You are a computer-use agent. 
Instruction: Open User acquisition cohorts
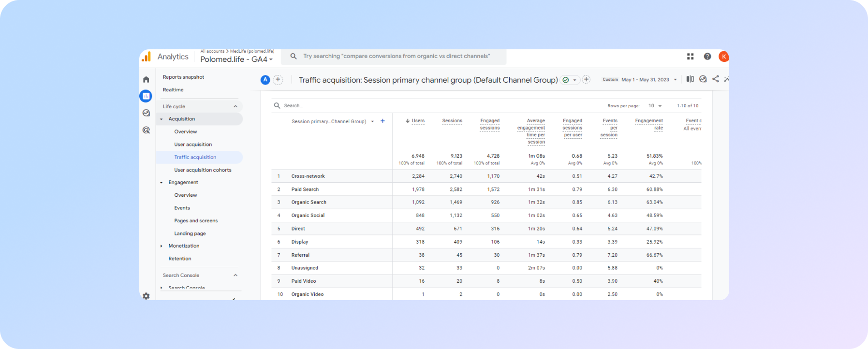203,170
